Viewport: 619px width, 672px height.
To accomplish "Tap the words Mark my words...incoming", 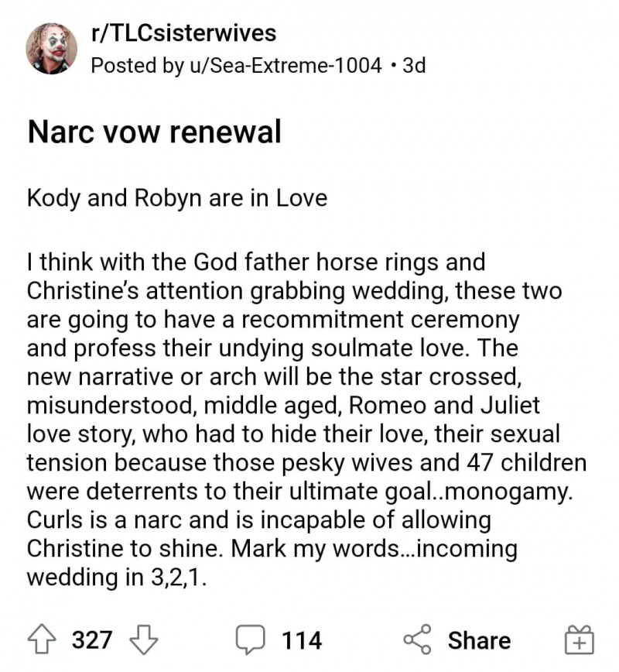I will 374,549.
